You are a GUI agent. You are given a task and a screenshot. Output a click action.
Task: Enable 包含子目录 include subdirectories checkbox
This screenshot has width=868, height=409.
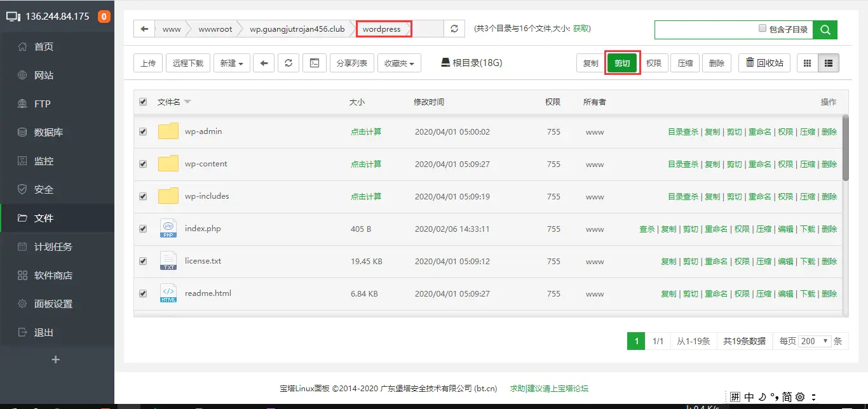point(763,29)
